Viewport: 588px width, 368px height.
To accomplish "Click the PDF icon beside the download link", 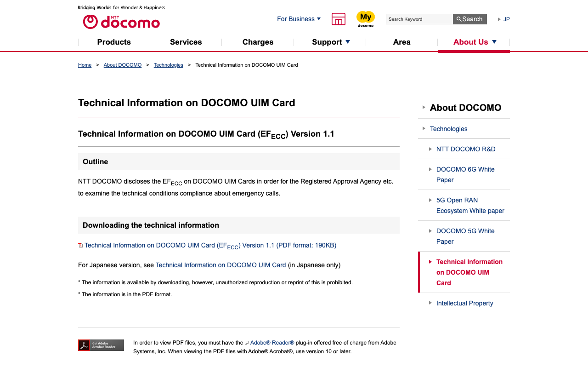I will click(80, 245).
